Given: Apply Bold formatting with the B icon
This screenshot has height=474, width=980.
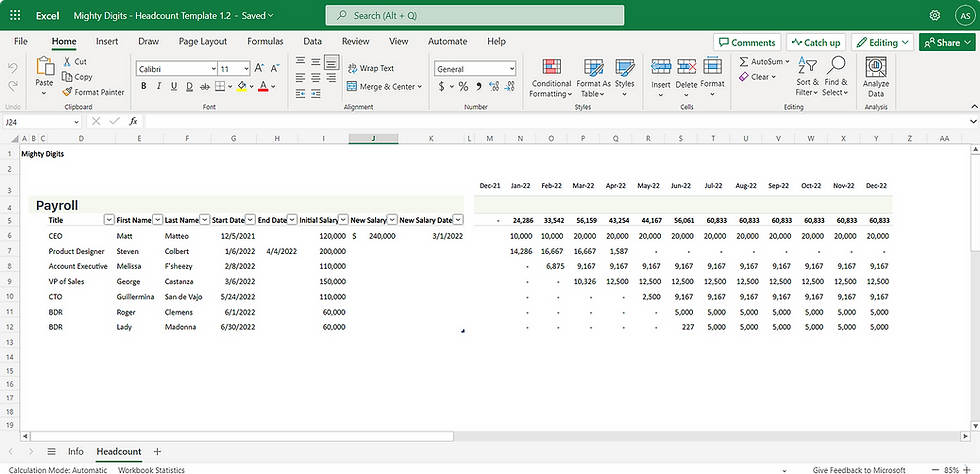Looking at the screenshot, I should pos(144,86).
